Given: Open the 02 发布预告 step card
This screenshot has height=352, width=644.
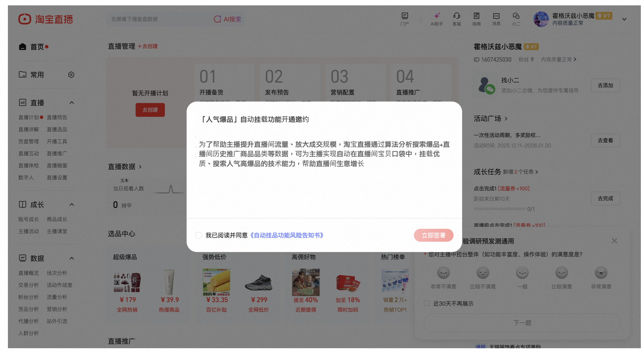Looking at the screenshot, I should pyautogui.click(x=290, y=83).
